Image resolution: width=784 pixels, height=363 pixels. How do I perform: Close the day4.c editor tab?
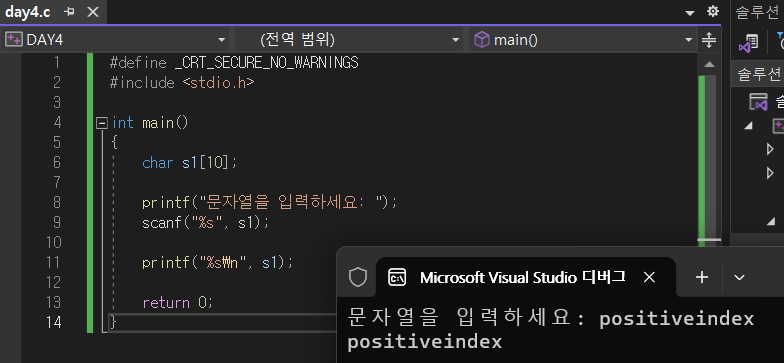tap(93, 12)
